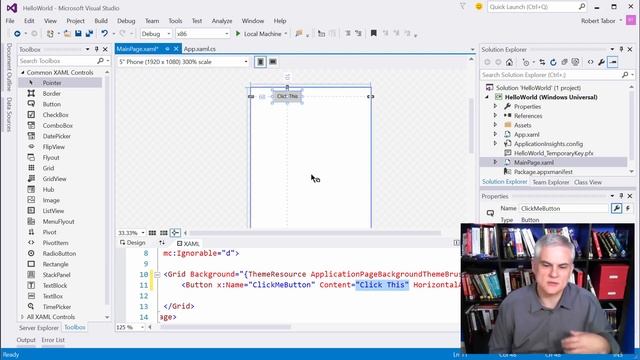Screen dimensions: 640x360
Task: Select landscape orientation in designer
Action: [273, 62]
